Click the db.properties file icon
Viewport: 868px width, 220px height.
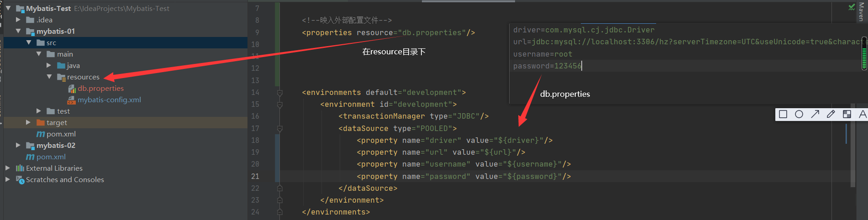[x=72, y=89]
